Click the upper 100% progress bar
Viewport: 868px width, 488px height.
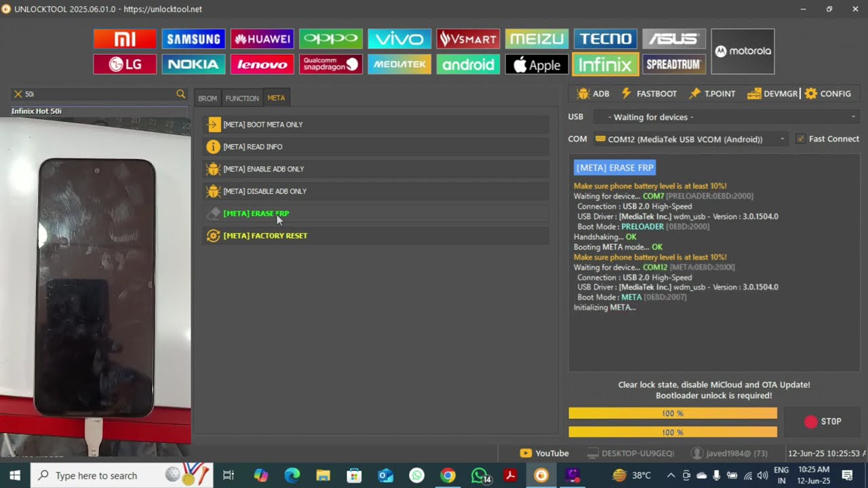(x=673, y=413)
